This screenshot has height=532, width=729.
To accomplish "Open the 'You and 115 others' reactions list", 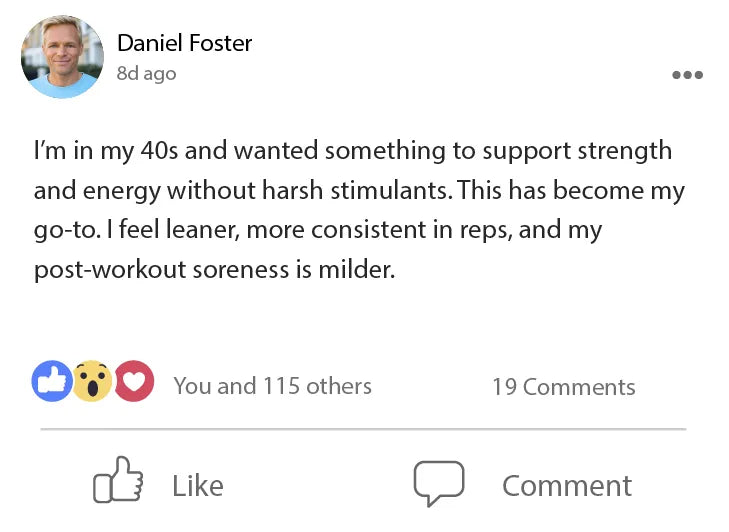I will point(272,386).
